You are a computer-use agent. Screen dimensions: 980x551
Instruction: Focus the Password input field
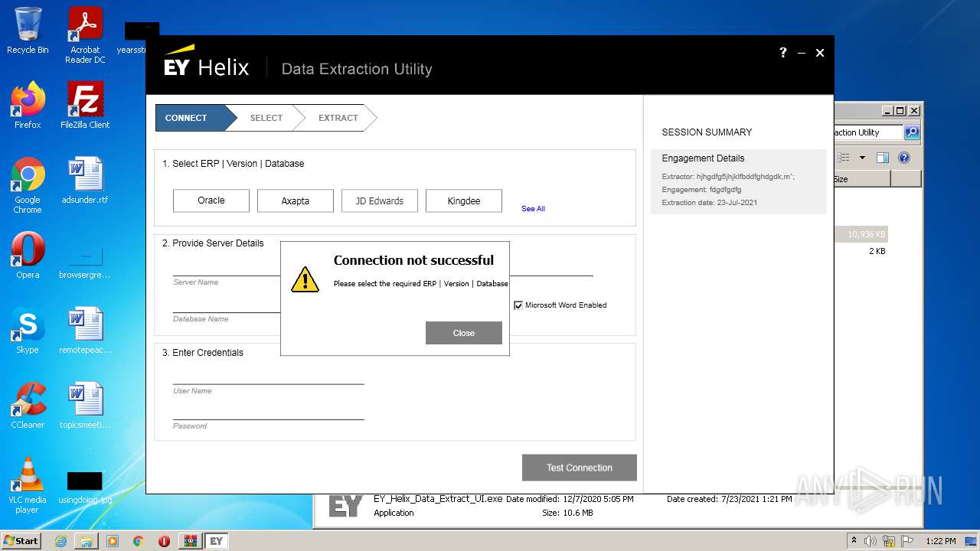[x=269, y=411]
